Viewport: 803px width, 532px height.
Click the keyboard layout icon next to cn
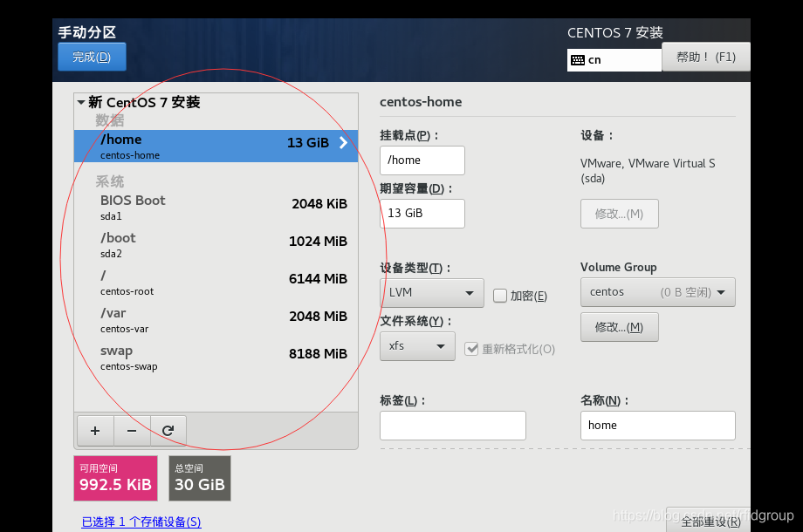[578, 60]
